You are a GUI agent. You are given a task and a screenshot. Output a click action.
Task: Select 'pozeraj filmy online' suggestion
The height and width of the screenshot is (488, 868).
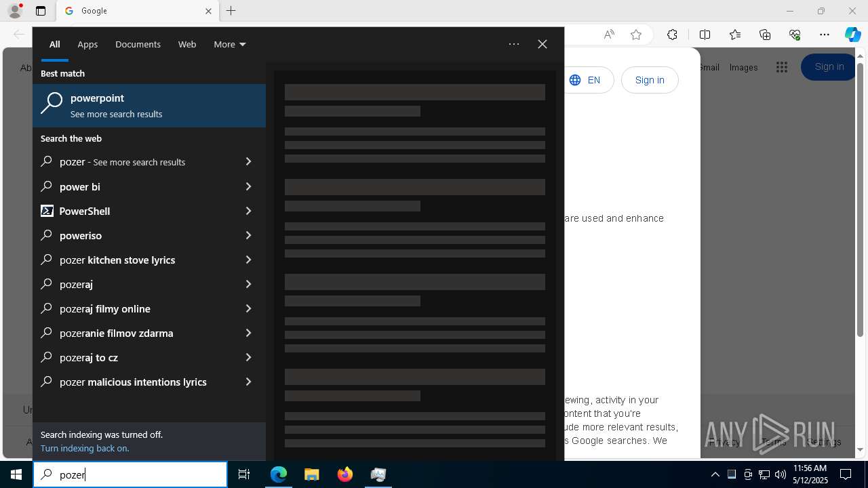click(x=105, y=308)
